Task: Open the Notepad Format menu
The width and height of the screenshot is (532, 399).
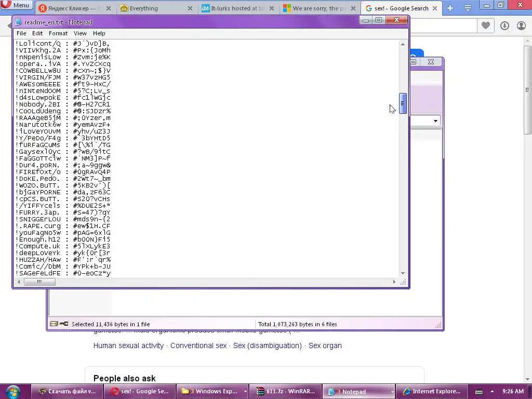Action: (x=58, y=33)
